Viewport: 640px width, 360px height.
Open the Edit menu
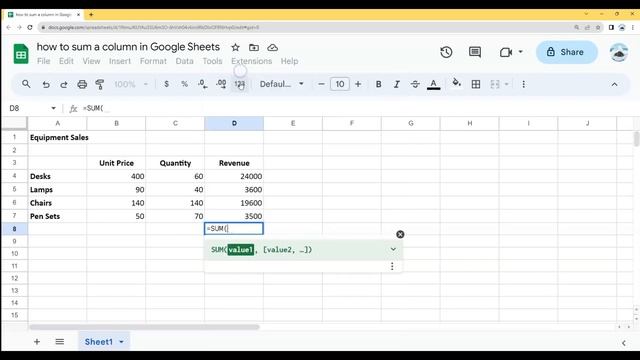[x=66, y=61]
